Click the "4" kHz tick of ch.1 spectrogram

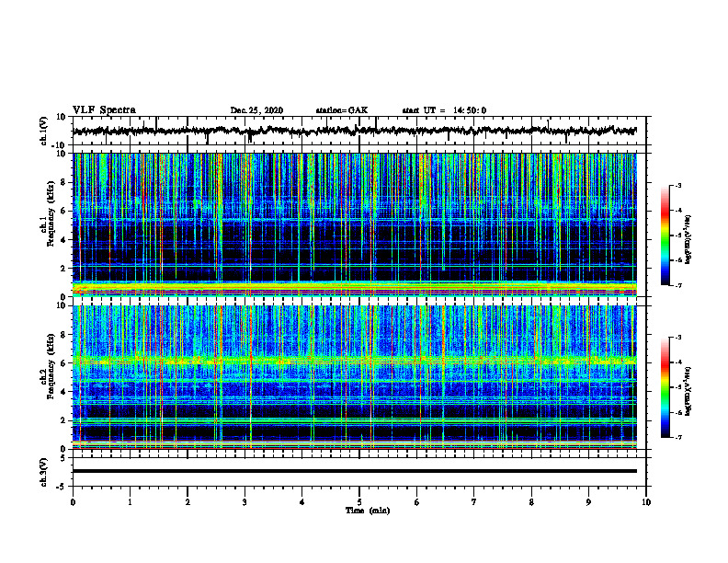click(64, 240)
